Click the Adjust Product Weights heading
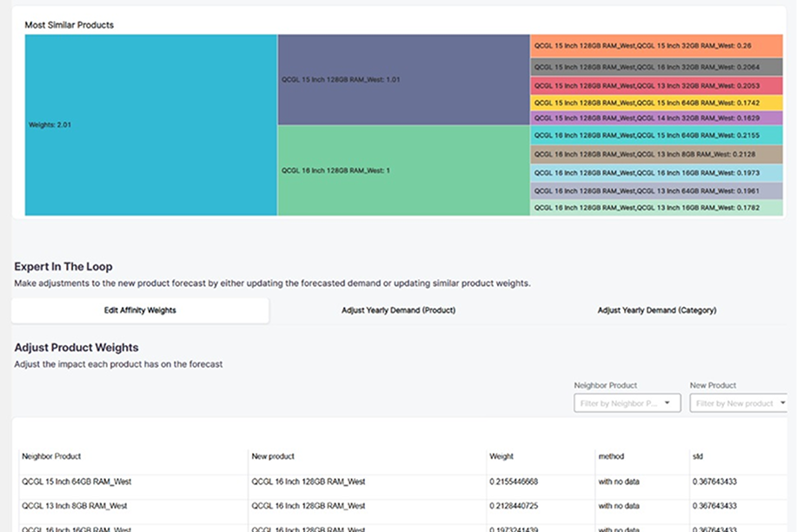Screen dimensions: 797x532 click(x=76, y=348)
